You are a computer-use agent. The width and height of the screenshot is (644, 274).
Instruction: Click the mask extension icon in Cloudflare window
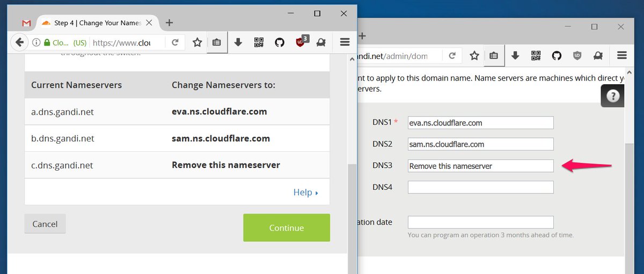[321, 42]
